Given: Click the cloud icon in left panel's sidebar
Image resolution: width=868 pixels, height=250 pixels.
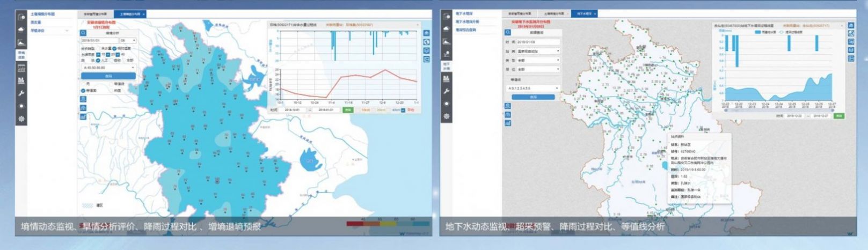Looking at the screenshot, I should pyautogui.click(x=21, y=29).
